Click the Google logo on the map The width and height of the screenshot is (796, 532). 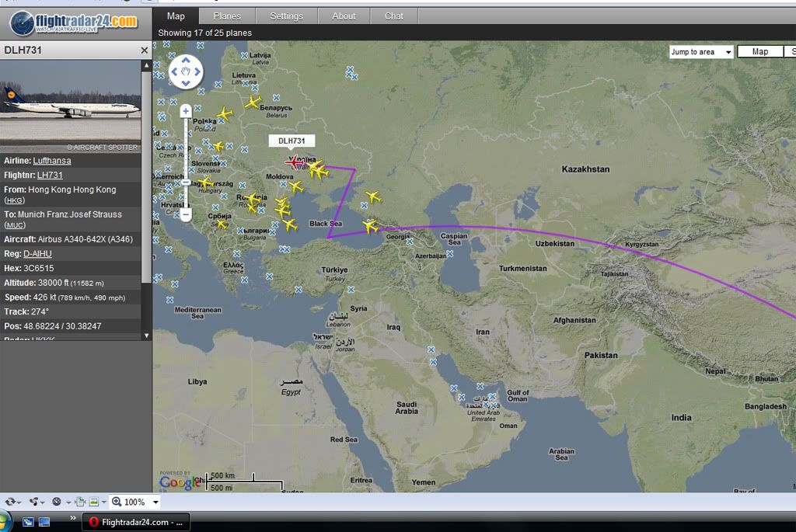point(180,482)
